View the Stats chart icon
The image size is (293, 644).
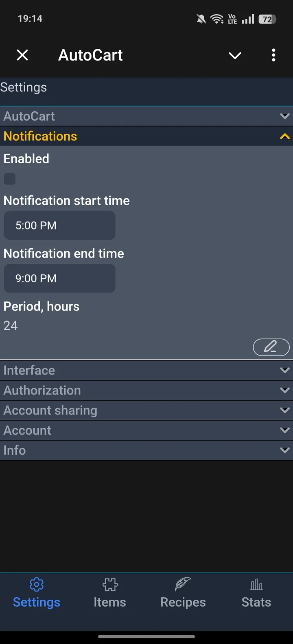[x=256, y=585]
